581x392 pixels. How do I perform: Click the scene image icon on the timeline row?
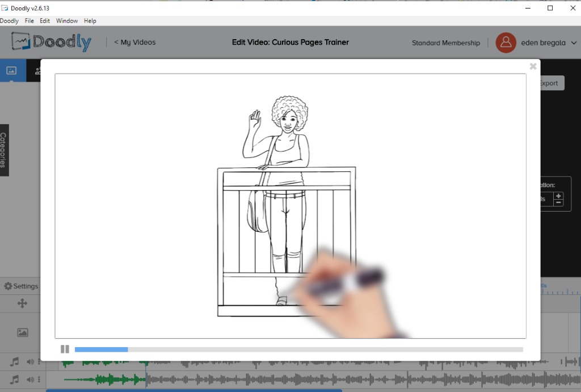click(22, 332)
